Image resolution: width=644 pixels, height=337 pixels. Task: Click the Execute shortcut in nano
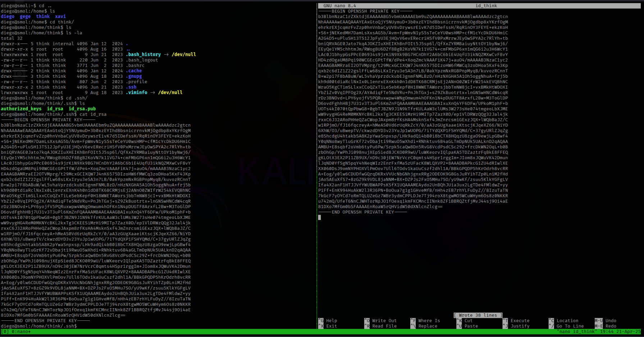tap(516, 321)
